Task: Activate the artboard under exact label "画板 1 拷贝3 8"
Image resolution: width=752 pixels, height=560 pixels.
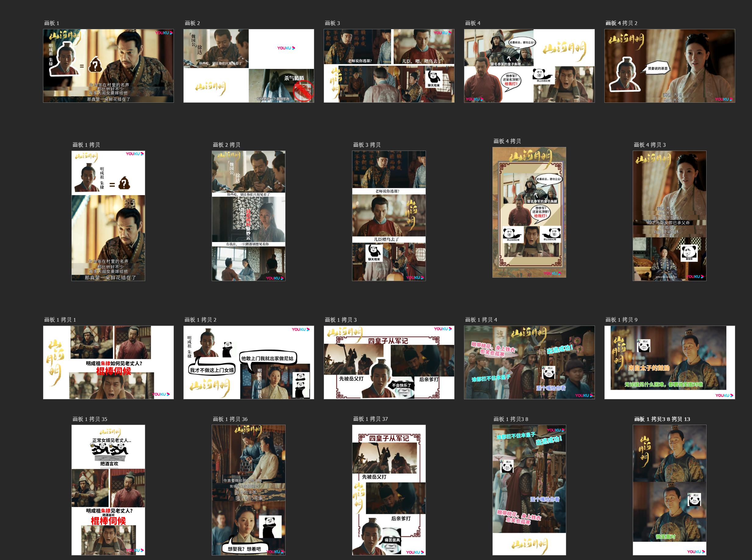Action: [530, 490]
